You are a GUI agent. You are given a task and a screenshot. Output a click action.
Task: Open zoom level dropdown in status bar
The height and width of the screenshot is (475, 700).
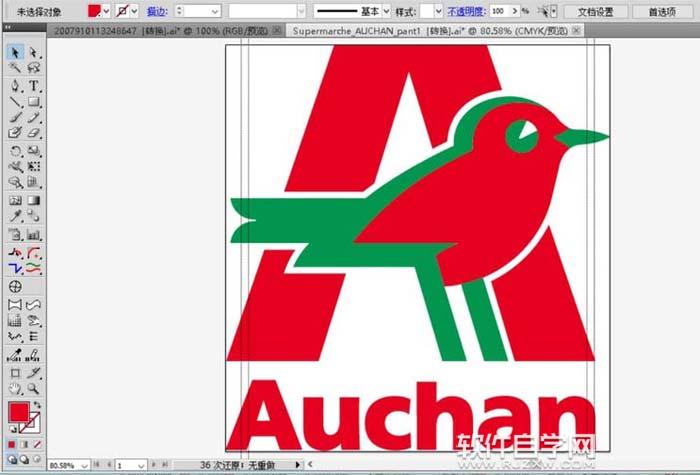[x=85, y=466]
